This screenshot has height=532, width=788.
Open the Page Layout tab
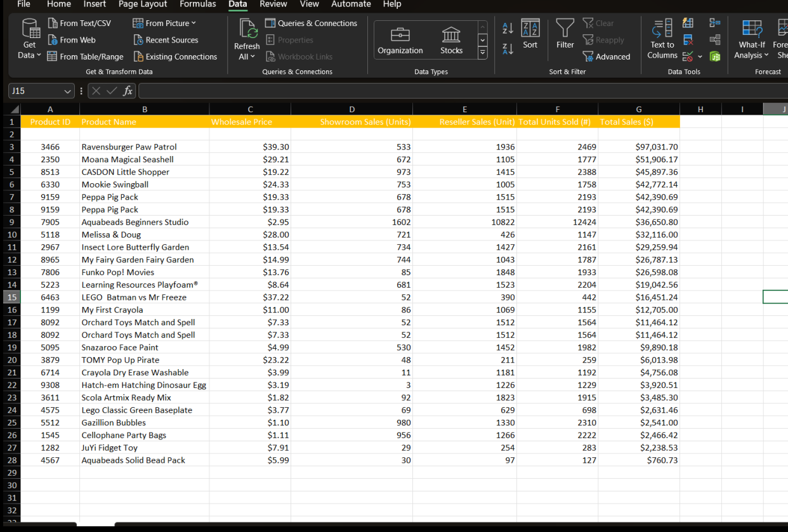143,4
